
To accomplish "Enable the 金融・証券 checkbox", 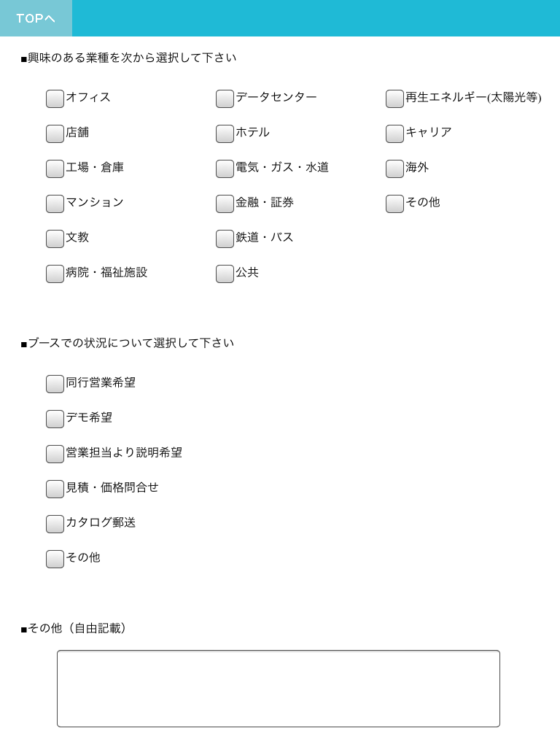I will point(225,204).
